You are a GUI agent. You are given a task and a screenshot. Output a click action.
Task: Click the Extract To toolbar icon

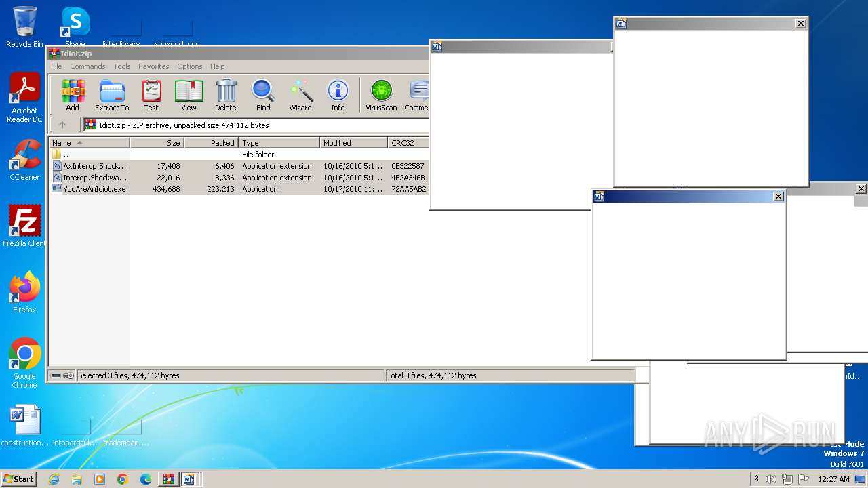coord(112,95)
